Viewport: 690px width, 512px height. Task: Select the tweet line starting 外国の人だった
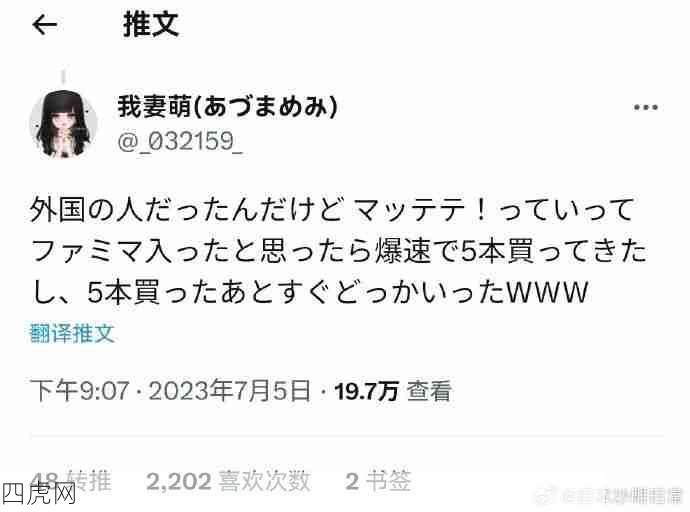click(x=332, y=209)
